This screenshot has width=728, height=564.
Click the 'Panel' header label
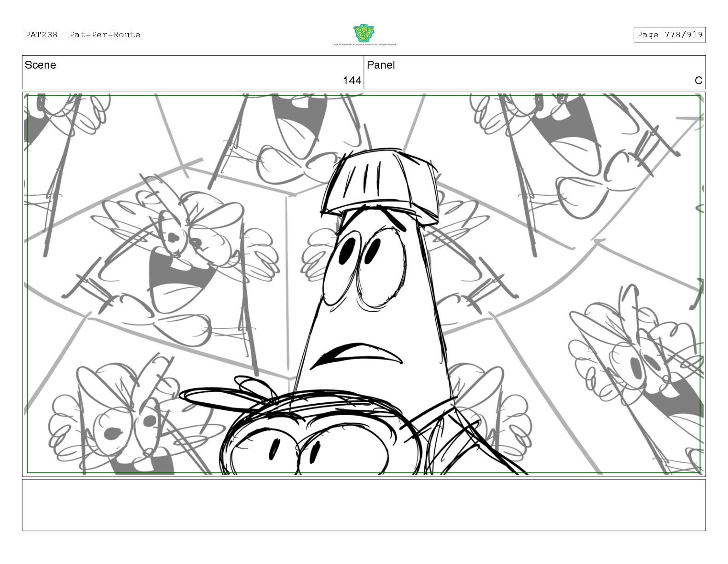click(381, 65)
